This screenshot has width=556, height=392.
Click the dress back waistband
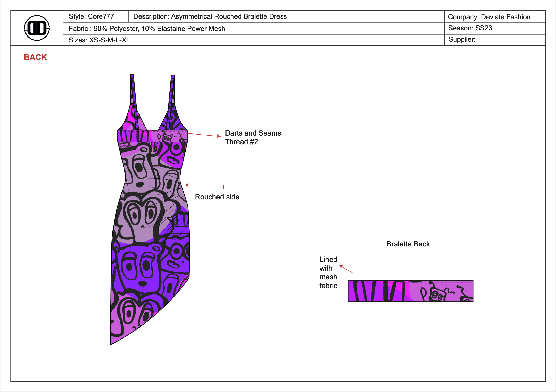152,136
